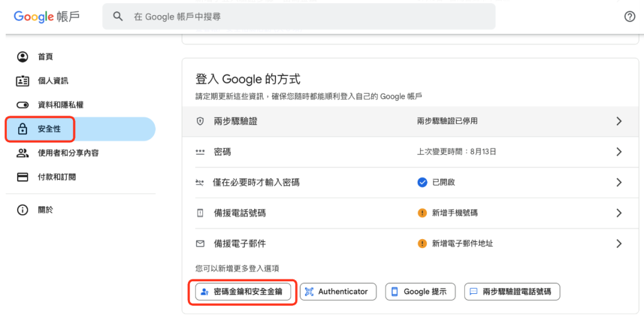Image resolution: width=644 pixels, height=321 pixels.
Task: Click the envelope icon beside 備援電子郵件
Action: pos(200,244)
